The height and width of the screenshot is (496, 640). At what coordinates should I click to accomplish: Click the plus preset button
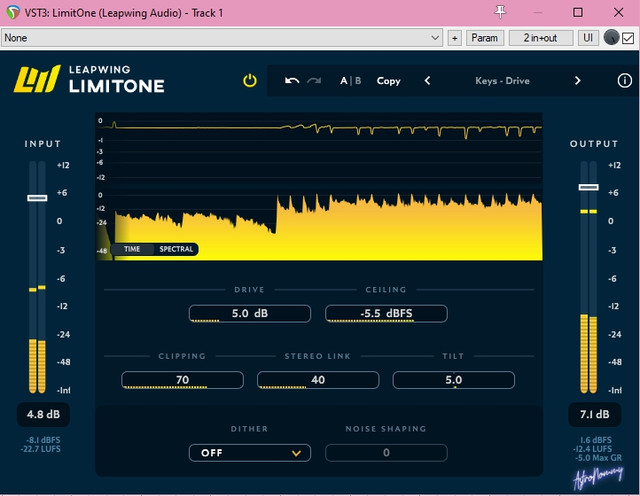tap(454, 38)
